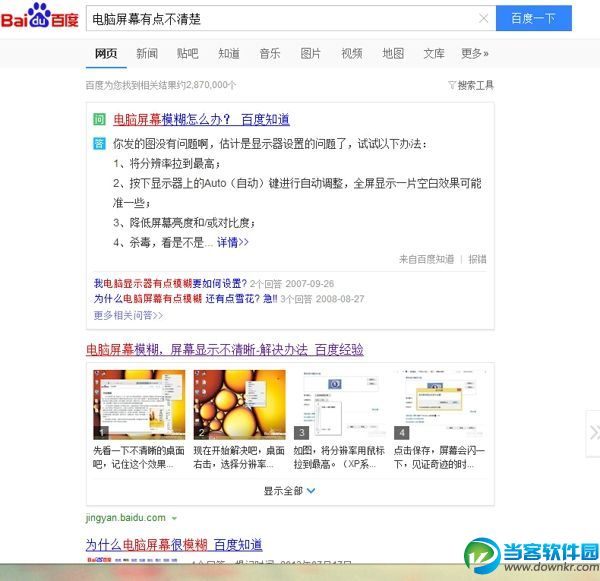The width and height of the screenshot is (600, 581).
Task: Open step 2 thumbnail with orange bubbles
Action: click(240, 404)
